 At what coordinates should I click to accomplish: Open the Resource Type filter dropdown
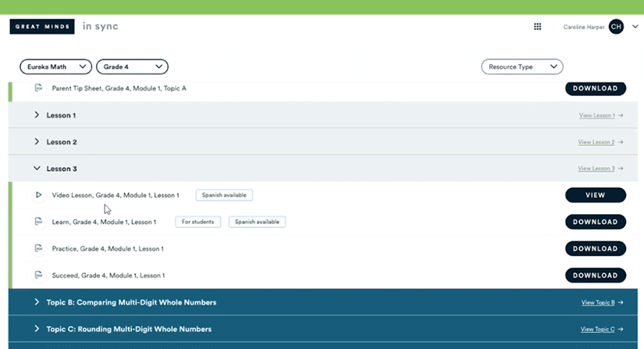[x=522, y=66]
